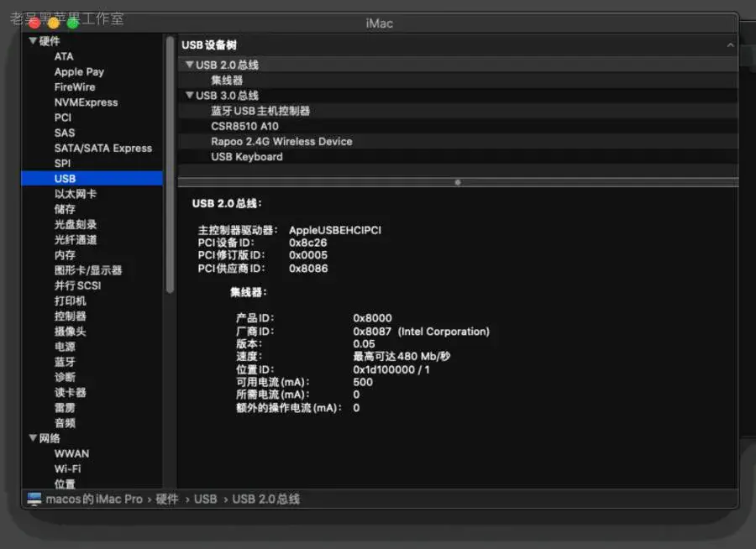Open the 电源 power entry
This screenshot has width=756, height=549.
pyautogui.click(x=65, y=347)
